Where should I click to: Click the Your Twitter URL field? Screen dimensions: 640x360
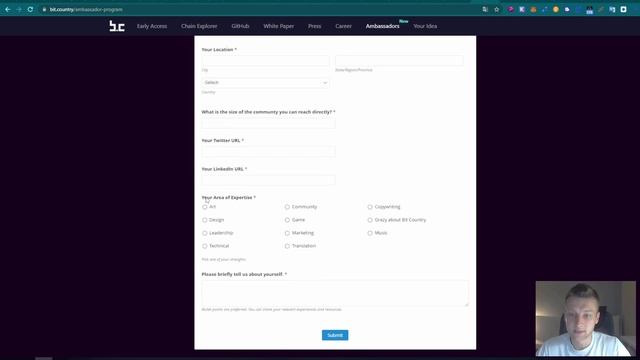click(268, 151)
